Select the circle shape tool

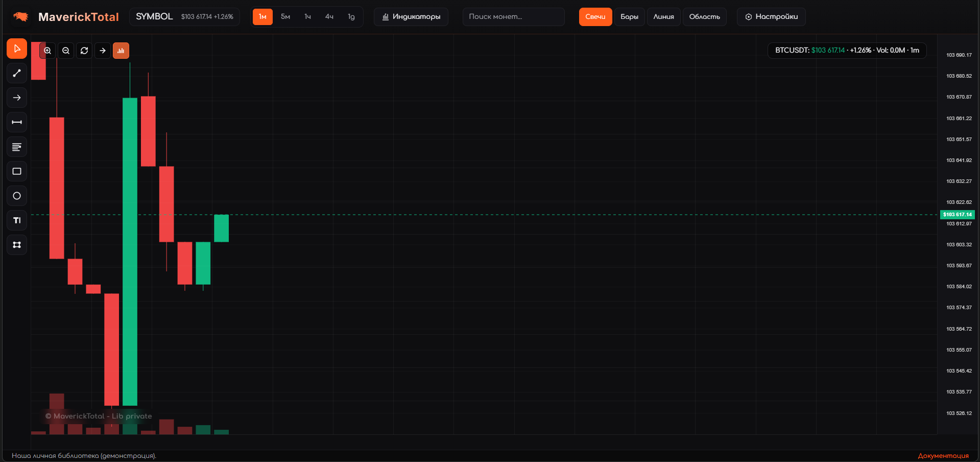pos(17,196)
